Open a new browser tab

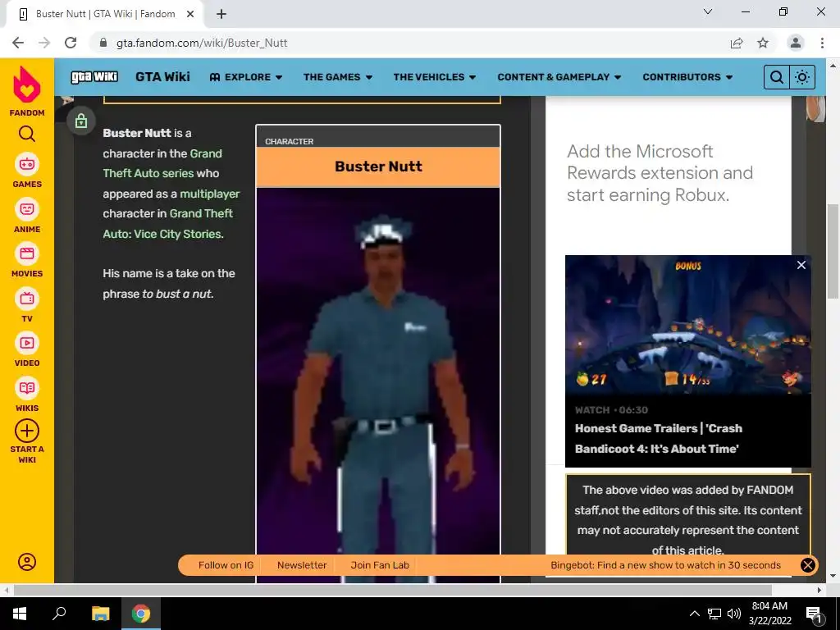[221, 14]
